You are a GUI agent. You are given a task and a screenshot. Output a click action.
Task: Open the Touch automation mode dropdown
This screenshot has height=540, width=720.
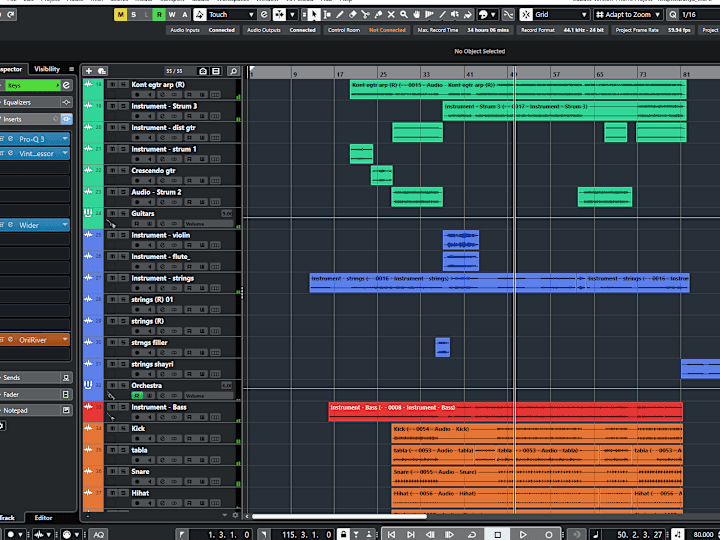231,15
